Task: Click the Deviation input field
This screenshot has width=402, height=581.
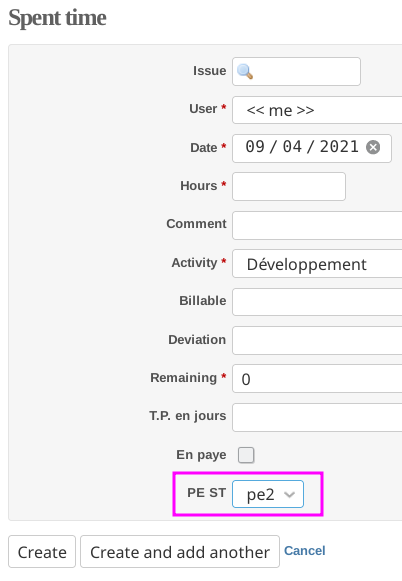Action: (x=317, y=340)
